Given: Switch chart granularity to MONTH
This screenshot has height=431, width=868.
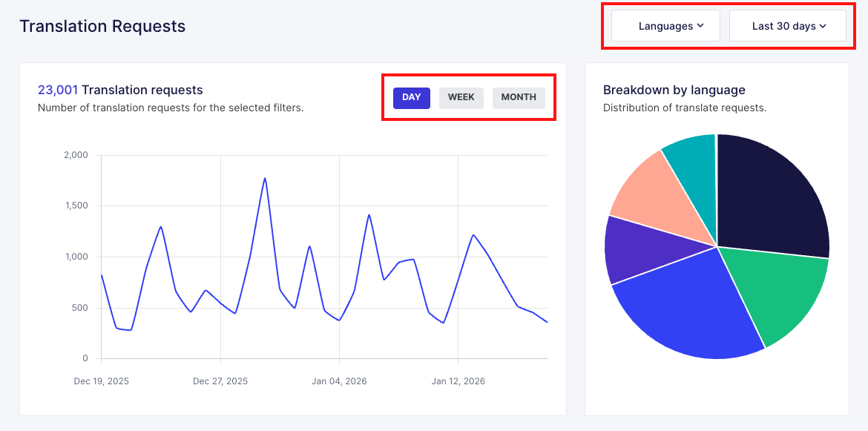Looking at the screenshot, I should [x=519, y=97].
